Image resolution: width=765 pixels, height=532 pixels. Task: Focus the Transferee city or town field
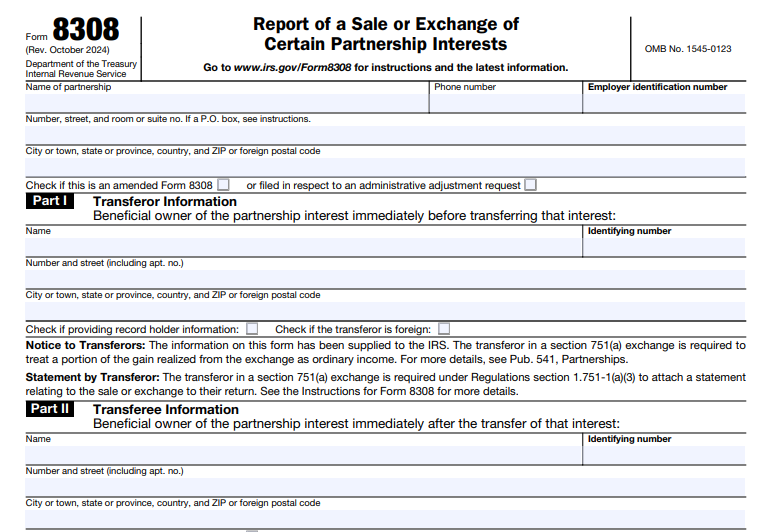click(385, 518)
